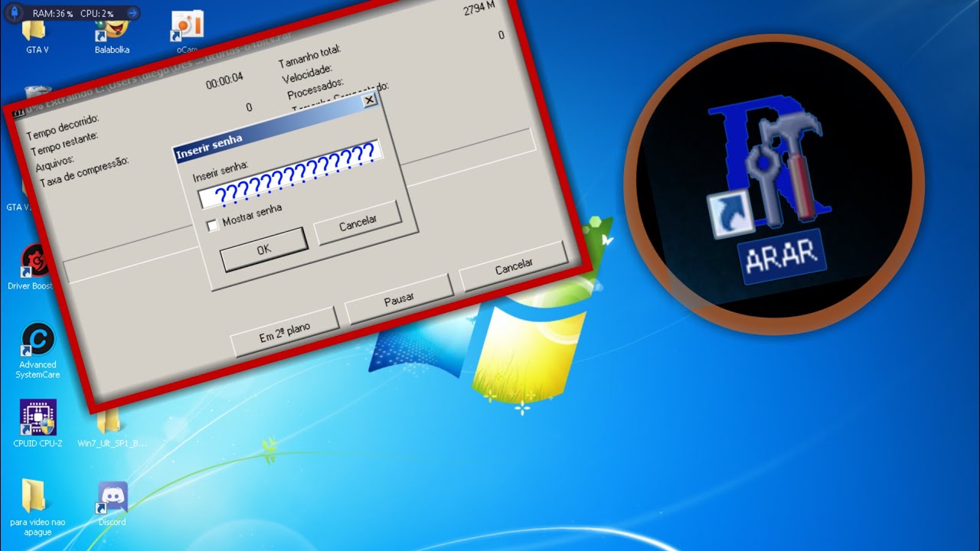Click 'Inserir senha' dialog title bar
This screenshot has width=980, height=551.
point(276,127)
